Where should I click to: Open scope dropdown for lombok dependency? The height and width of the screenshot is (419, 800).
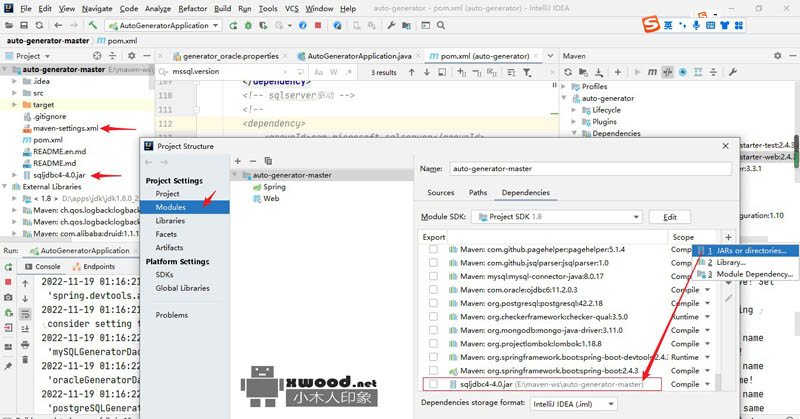708,344
